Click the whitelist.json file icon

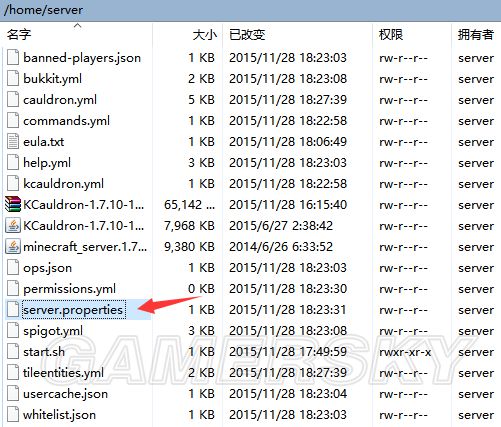13,415
